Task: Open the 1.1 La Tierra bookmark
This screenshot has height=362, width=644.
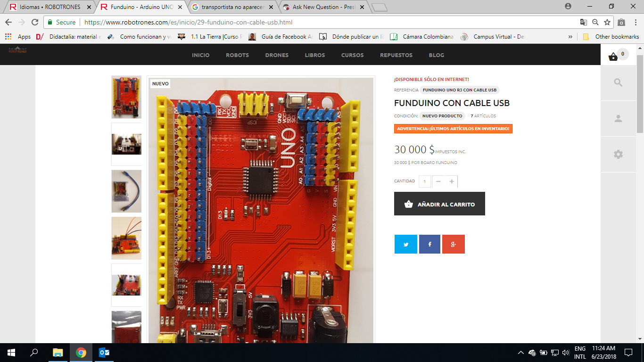Action: pos(210,37)
